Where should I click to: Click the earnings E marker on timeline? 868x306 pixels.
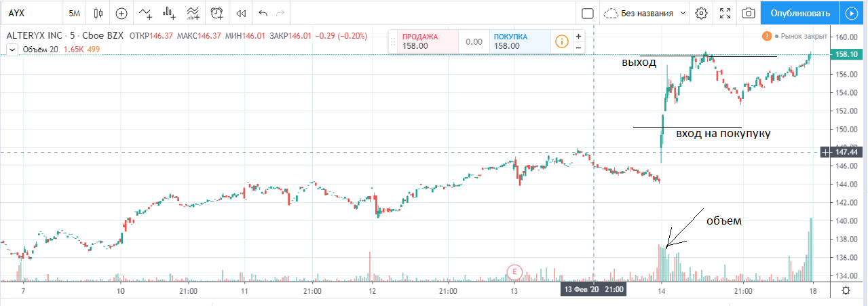pos(514,271)
